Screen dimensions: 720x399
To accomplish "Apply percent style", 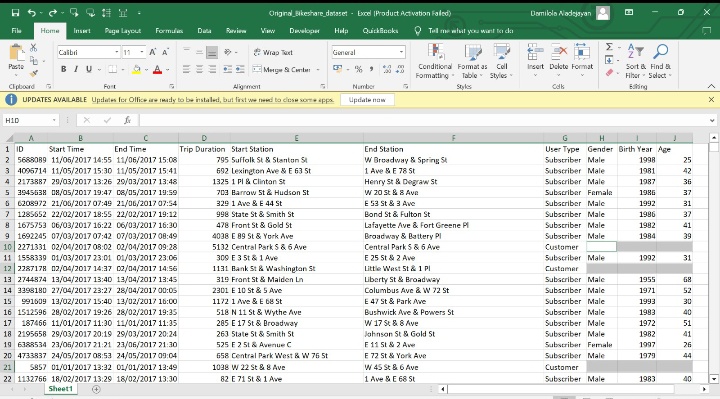I will click(359, 69).
